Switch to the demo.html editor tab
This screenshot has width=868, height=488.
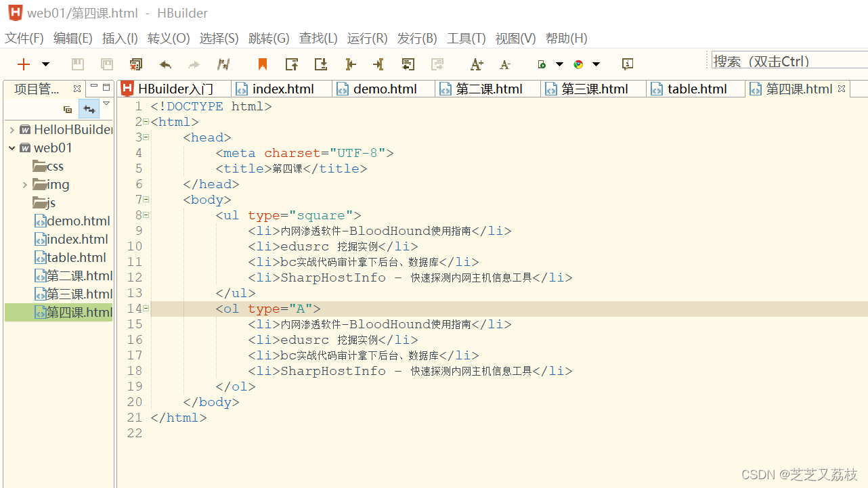click(x=385, y=89)
